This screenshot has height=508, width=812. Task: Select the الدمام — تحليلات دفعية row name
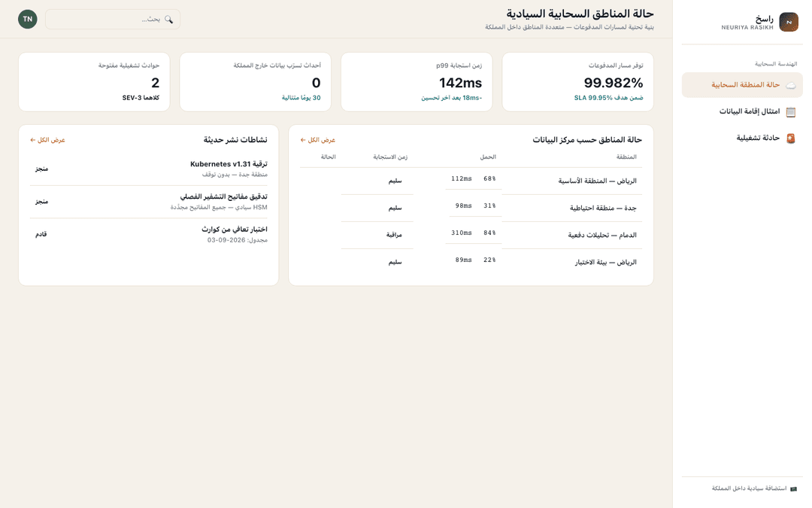point(601,235)
